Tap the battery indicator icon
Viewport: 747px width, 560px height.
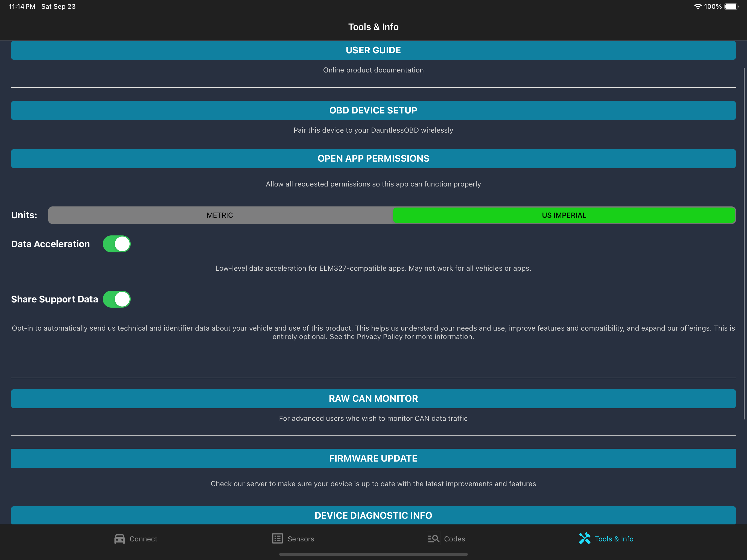coord(731,6)
